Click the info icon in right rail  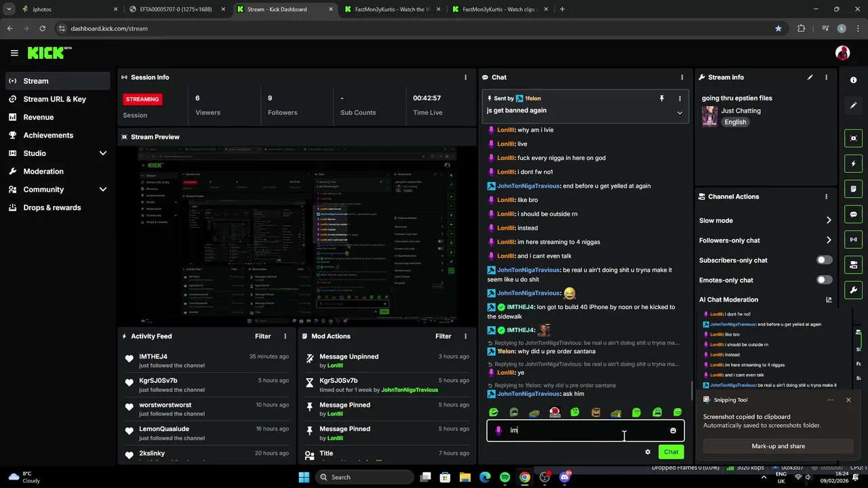(x=854, y=80)
